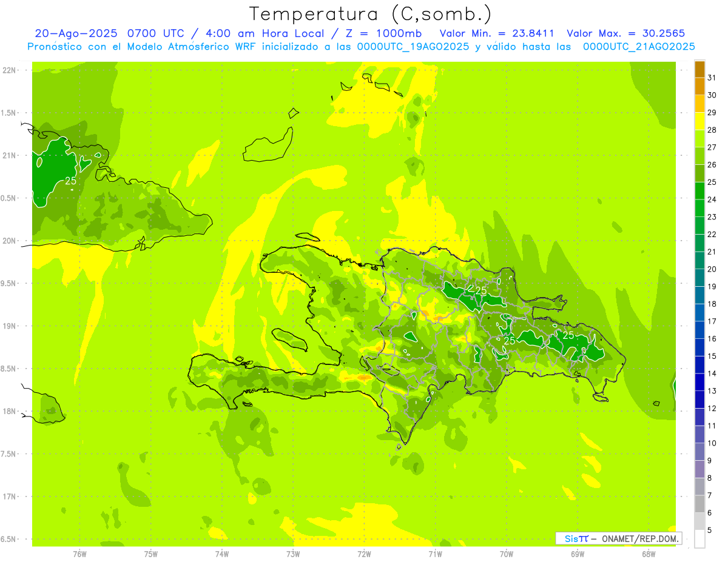Click the amber 29–30 legend color band
Screen dimensions: 728x562
tap(699, 104)
